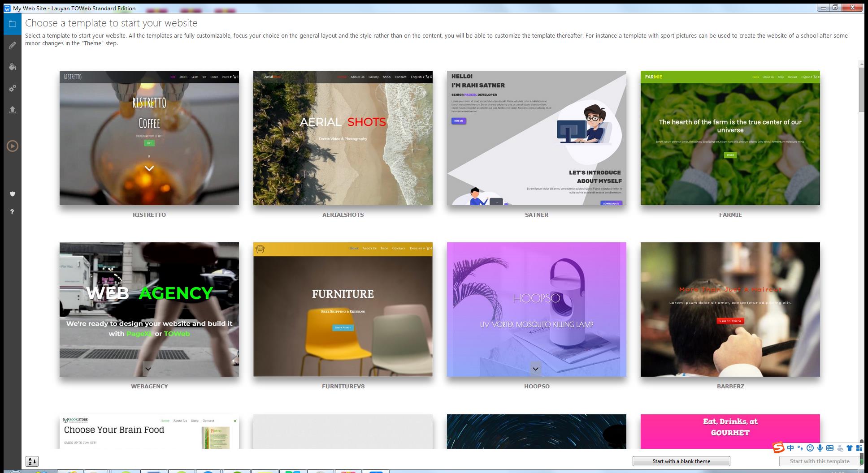Expand the WEBAGENCY preview down arrow

(148, 369)
